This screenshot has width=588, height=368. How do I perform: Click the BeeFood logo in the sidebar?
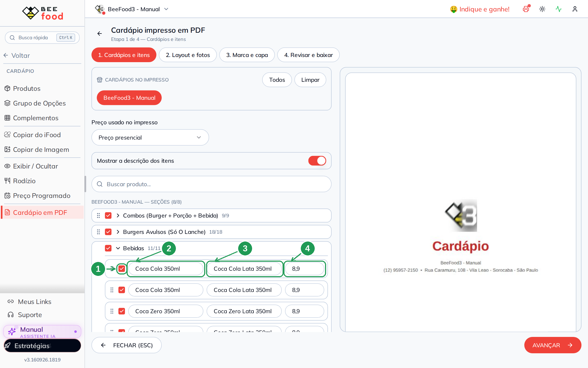(x=42, y=13)
